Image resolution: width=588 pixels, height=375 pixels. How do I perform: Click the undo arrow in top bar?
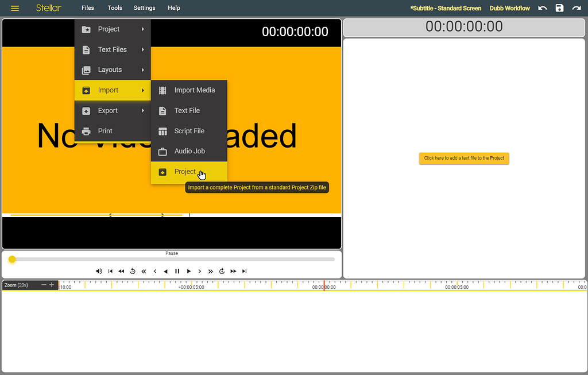[542, 8]
